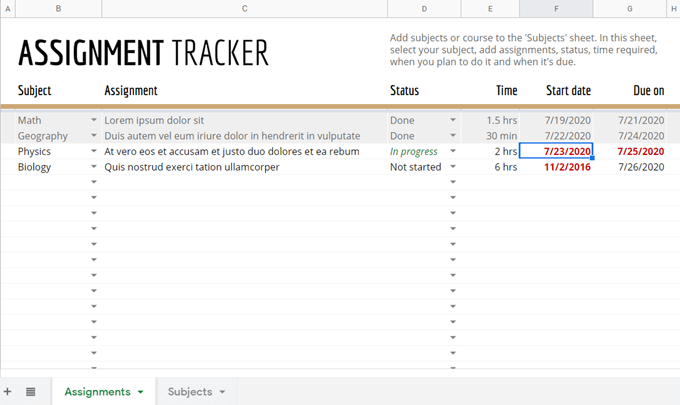This screenshot has width=680, height=405.
Task: Click the 11/2/2016 start date cell
Action: pyautogui.click(x=556, y=167)
